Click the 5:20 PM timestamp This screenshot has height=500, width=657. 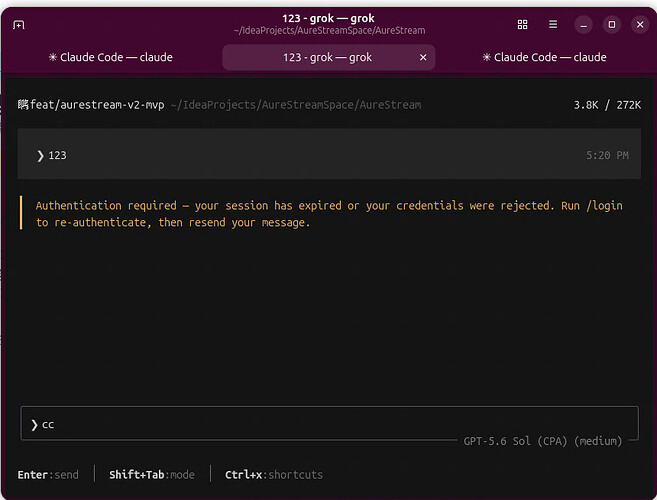pos(607,155)
